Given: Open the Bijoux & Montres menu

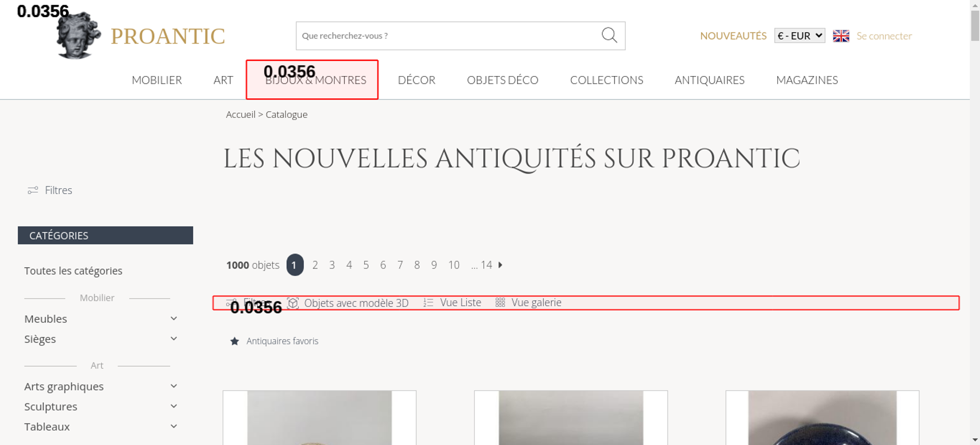Looking at the screenshot, I should point(316,80).
